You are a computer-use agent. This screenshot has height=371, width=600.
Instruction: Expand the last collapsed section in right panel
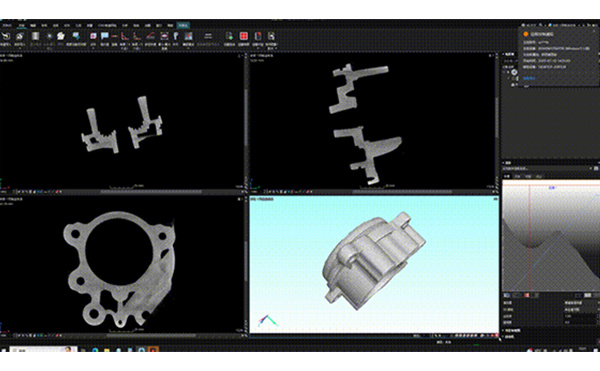click(509, 337)
